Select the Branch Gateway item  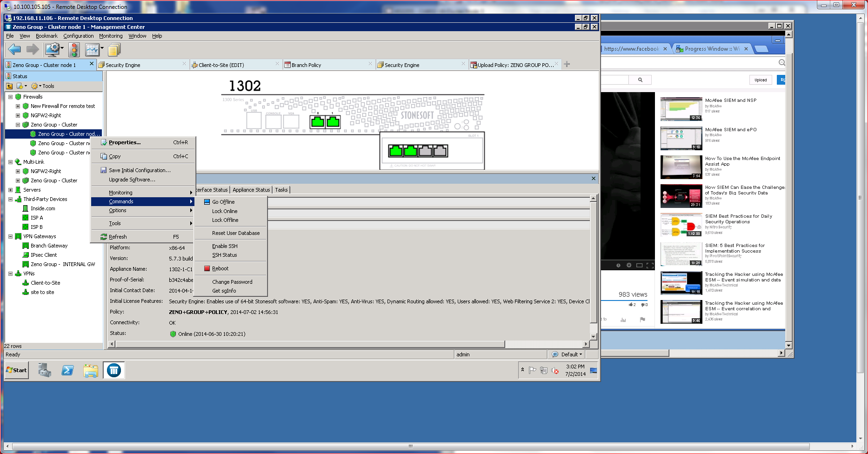(49, 246)
